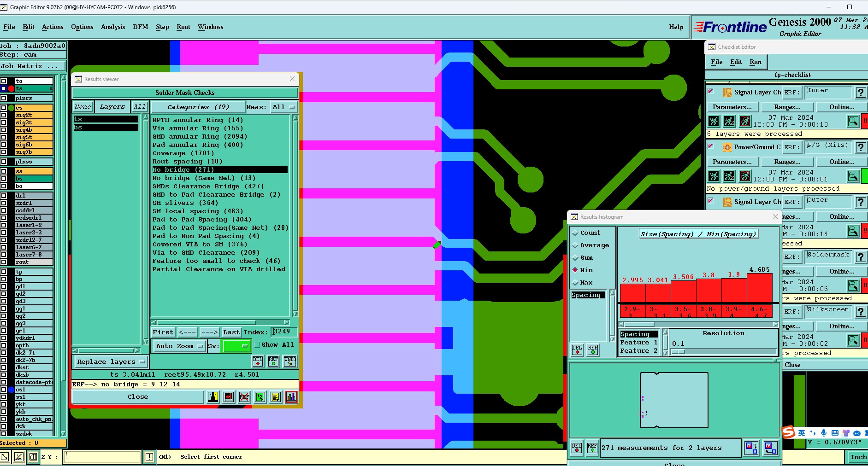Click Job Matrix ... button
The width and height of the screenshot is (868, 466).
pos(33,66)
